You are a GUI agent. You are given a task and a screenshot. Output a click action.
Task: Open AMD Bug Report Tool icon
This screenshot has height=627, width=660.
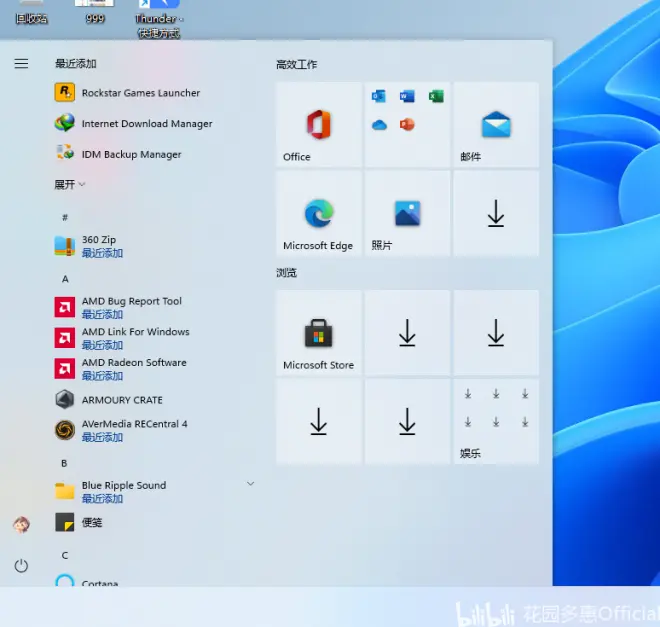point(65,307)
